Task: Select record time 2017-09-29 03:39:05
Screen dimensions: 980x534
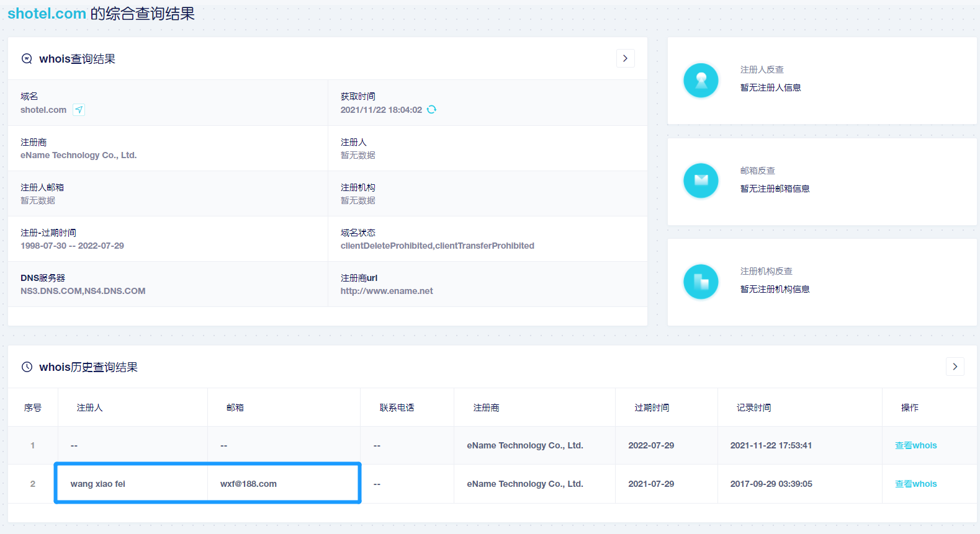Action: click(x=771, y=484)
